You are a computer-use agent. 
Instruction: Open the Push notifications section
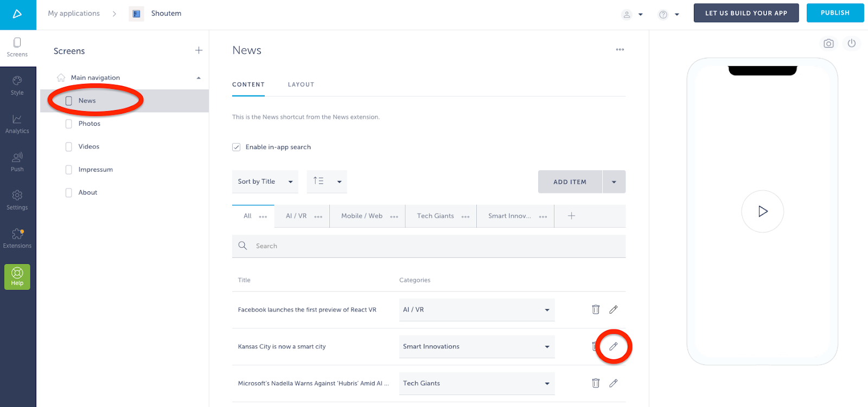click(x=17, y=162)
